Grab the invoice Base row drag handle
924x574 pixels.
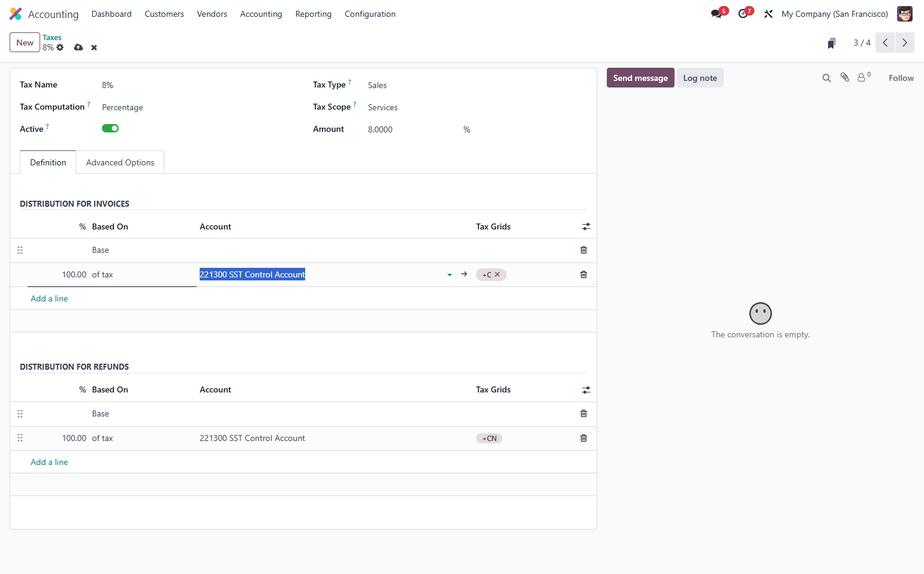point(20,250)
